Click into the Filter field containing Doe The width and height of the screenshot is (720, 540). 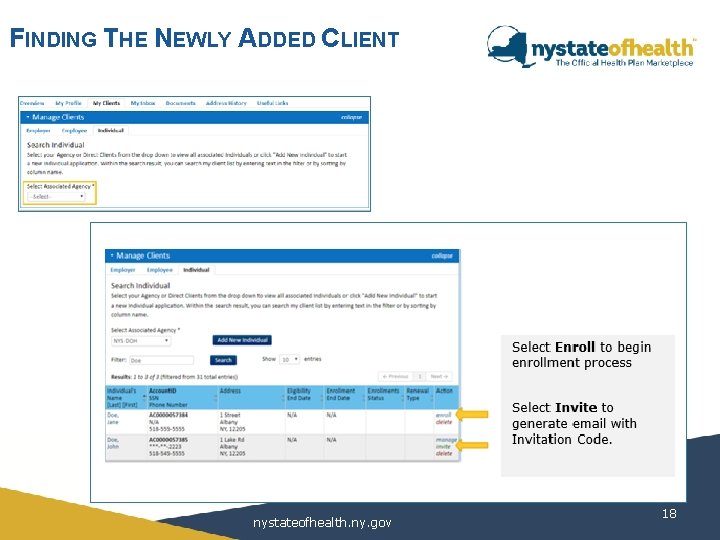tap(162, 360)
